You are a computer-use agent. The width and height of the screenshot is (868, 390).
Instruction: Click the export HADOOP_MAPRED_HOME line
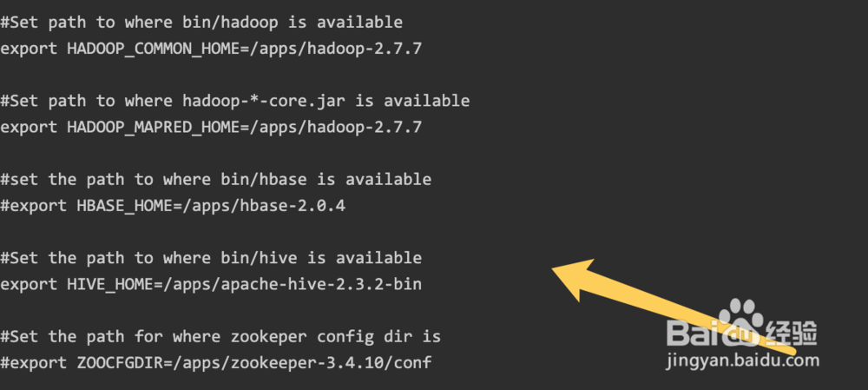[211, 128]
